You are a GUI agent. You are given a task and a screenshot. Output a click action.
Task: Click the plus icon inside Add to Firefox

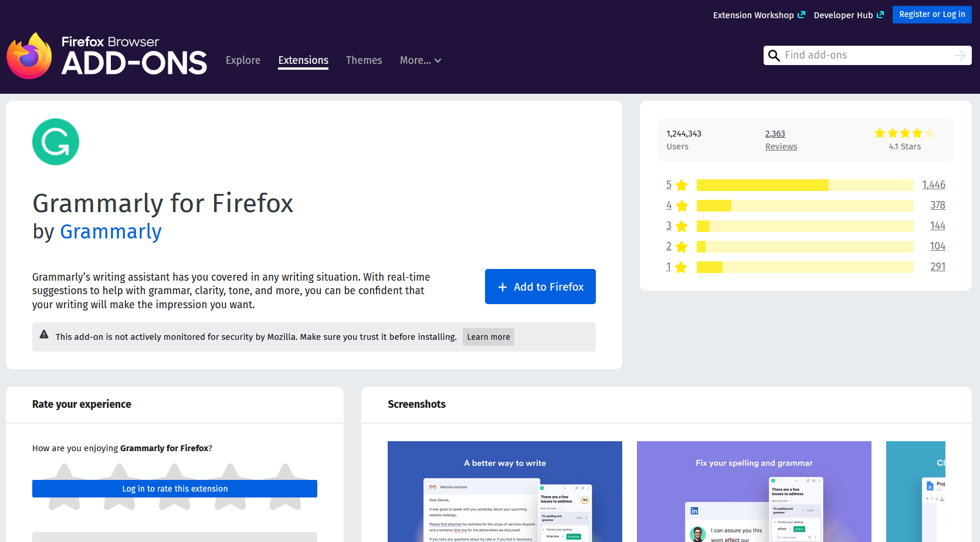click(x=502, y=287)
